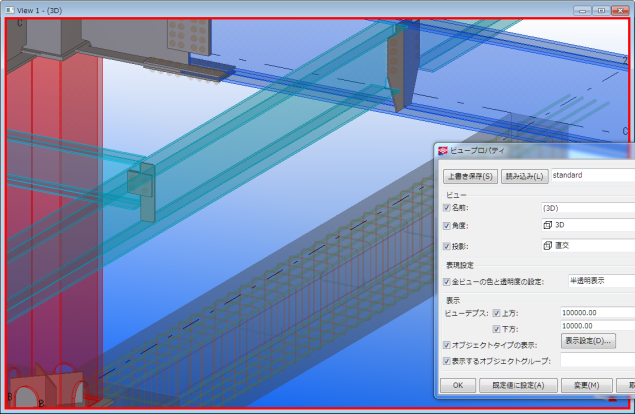Open the 投影 直交 dropdown
Screen dimensions: 635x414
[x=590, y=245]
